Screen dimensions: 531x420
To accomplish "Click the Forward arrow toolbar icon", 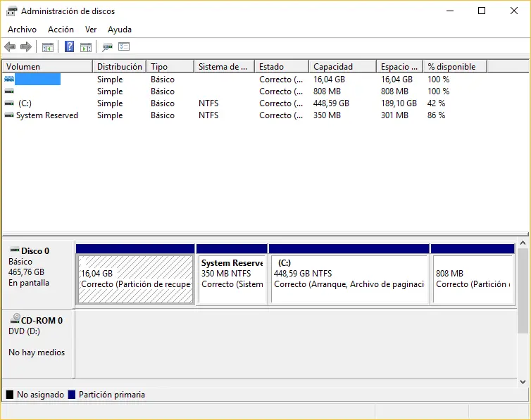I will click(x=26, y=46).
